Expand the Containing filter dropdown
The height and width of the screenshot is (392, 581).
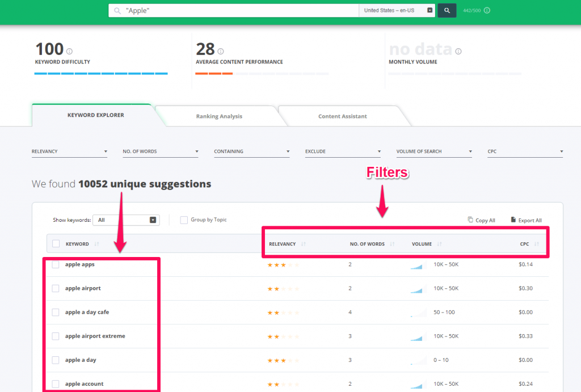[x=251, y=151]
